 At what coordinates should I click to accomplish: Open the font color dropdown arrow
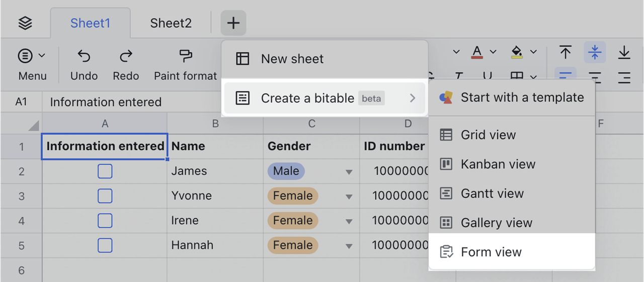(493, 52)
